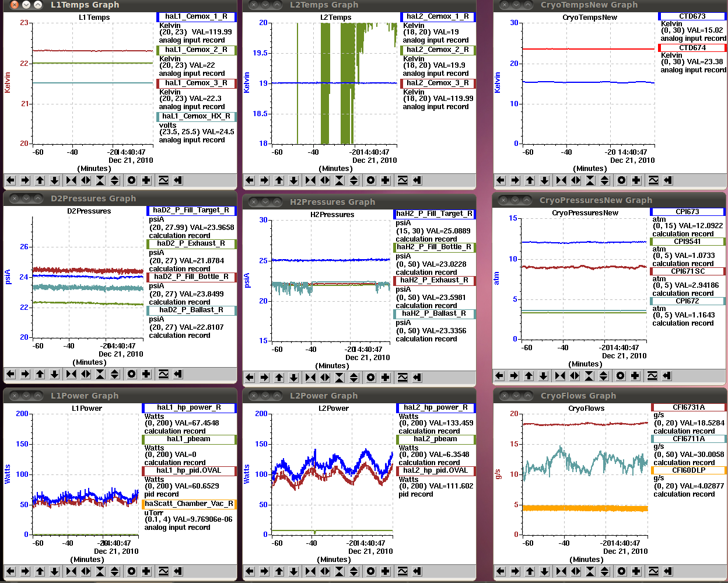
Task: Select the haL2_Cernox_3_R legend entry
Action: pos(437,83)
